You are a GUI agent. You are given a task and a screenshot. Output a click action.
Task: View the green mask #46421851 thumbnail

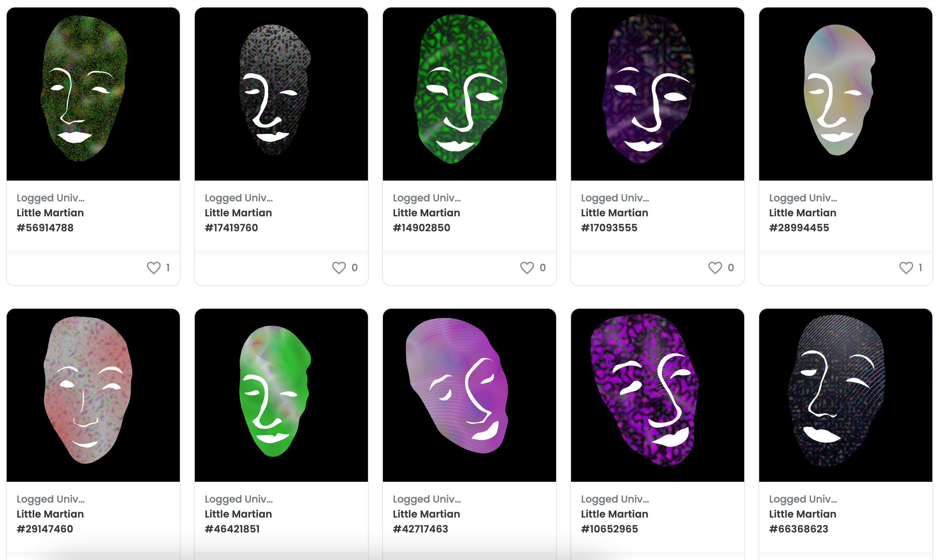(x=281, y=395)
